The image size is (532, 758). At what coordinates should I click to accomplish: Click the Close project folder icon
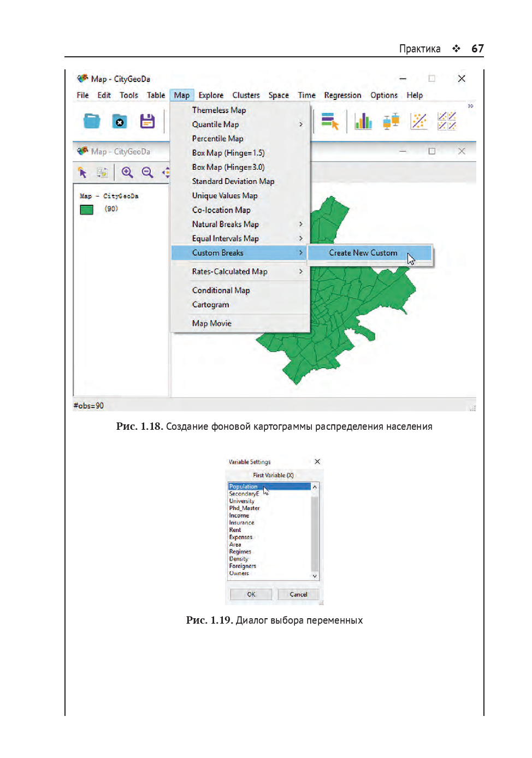[x=120, y=121]
